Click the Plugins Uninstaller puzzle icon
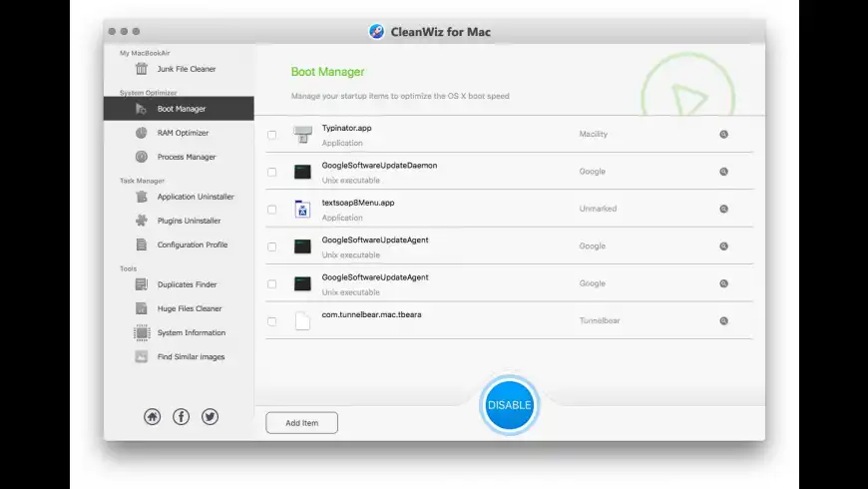 coord(142,221)
